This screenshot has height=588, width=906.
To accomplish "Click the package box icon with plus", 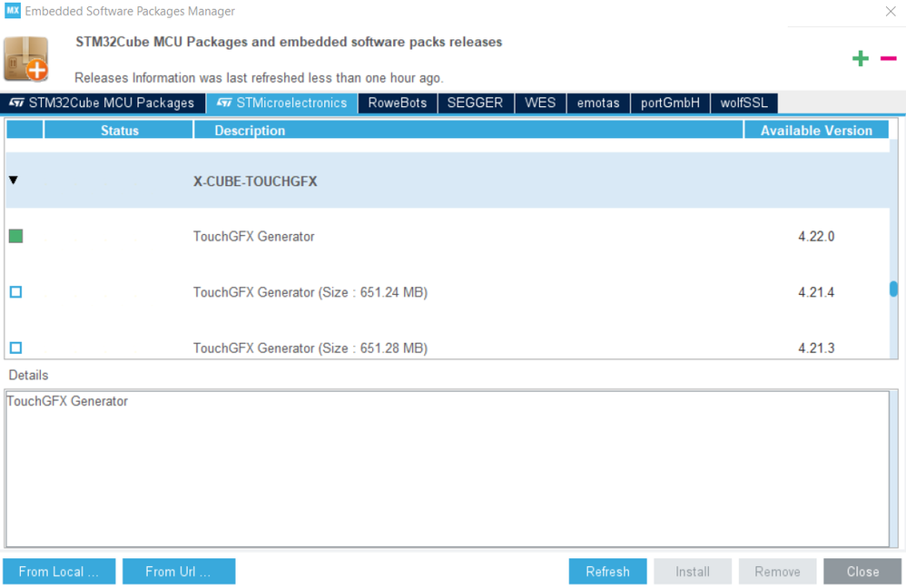I will (26, 60).
